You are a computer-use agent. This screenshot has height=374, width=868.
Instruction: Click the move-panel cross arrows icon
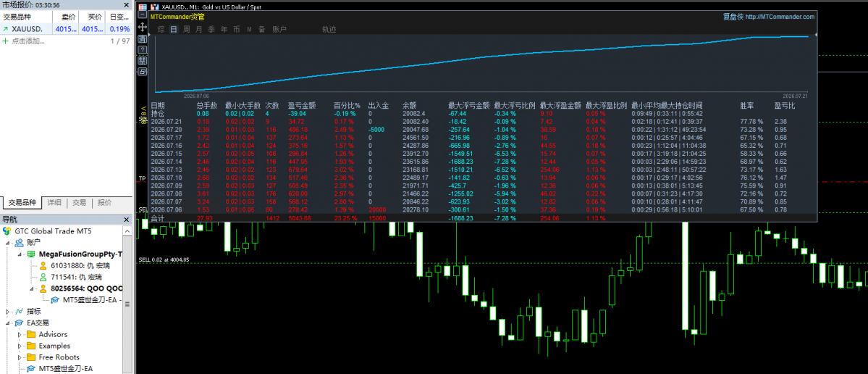pos(143,27)
